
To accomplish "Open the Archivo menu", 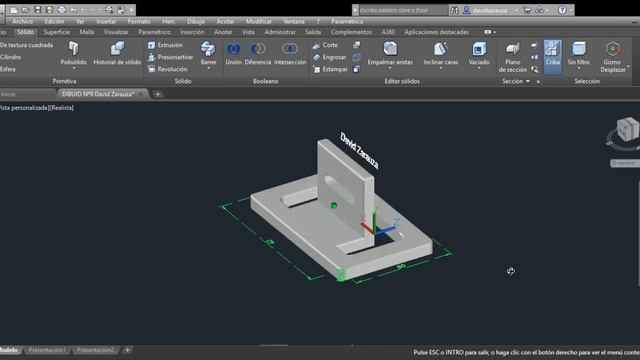I will click(x=22, y=21).
